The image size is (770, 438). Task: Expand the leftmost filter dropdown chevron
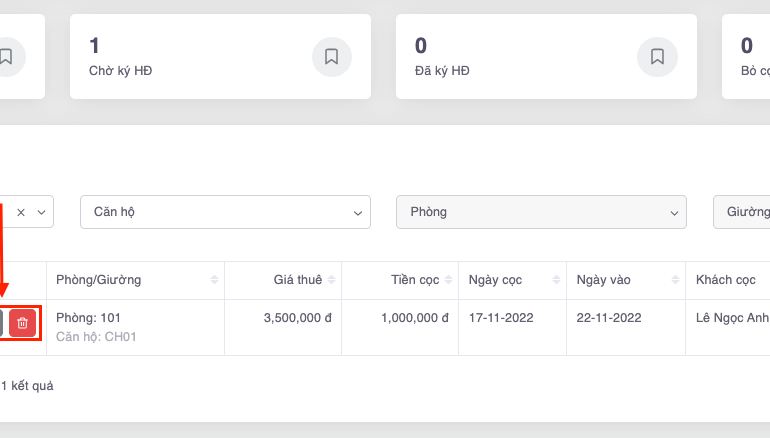[42, 212]
